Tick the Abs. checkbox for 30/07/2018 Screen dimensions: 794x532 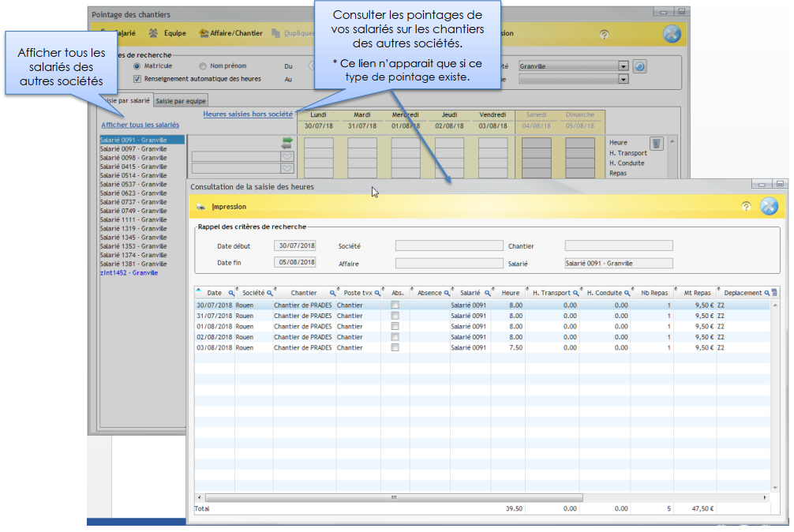(x=395, y=305)
